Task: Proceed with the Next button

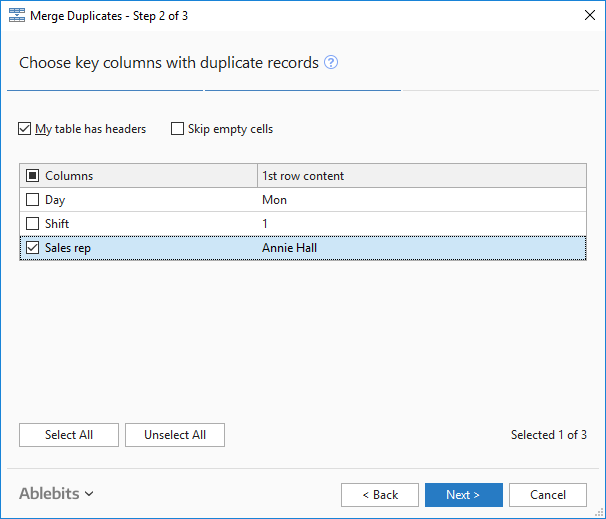Action: pos(464,495)
